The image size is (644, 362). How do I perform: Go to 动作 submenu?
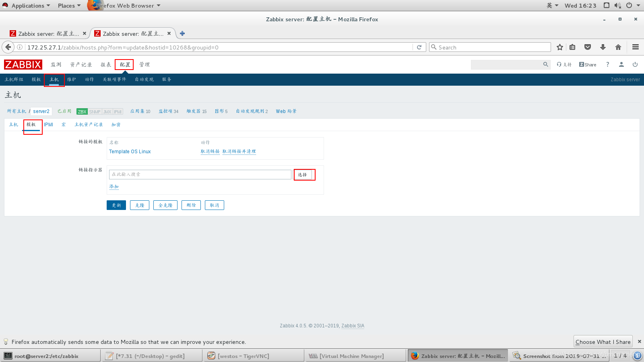point(89,79)
